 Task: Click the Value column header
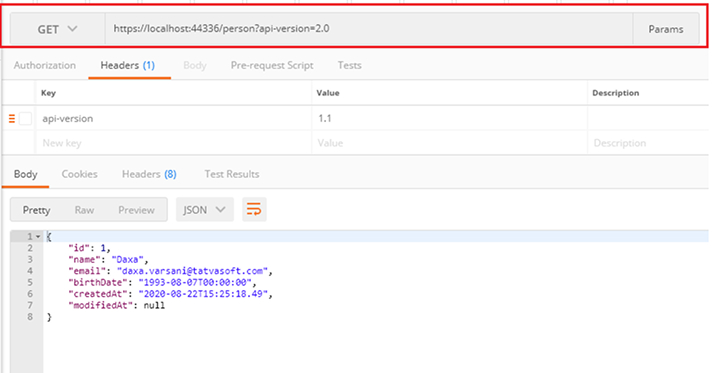[328, 93]
